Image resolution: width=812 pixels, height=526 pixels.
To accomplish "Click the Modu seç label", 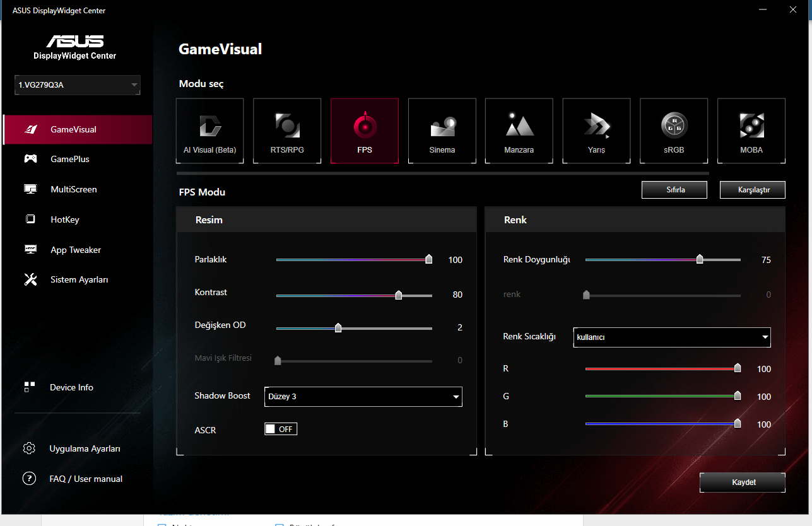I will pos(201,84).
